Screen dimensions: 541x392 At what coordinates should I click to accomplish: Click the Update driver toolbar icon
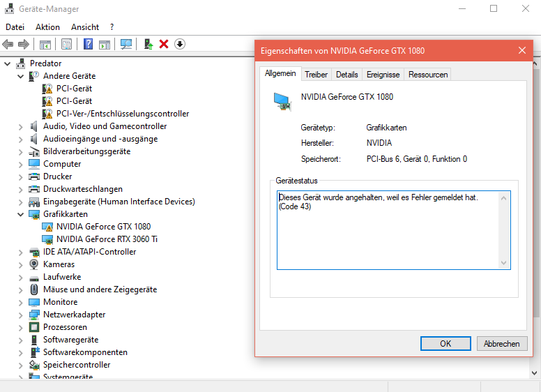(148, 44)
